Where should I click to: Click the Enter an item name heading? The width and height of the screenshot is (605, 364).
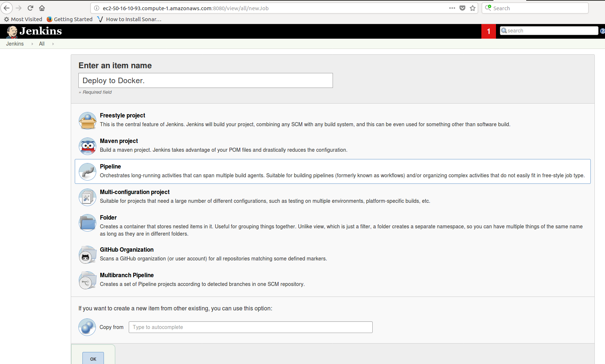click(115, 66)
